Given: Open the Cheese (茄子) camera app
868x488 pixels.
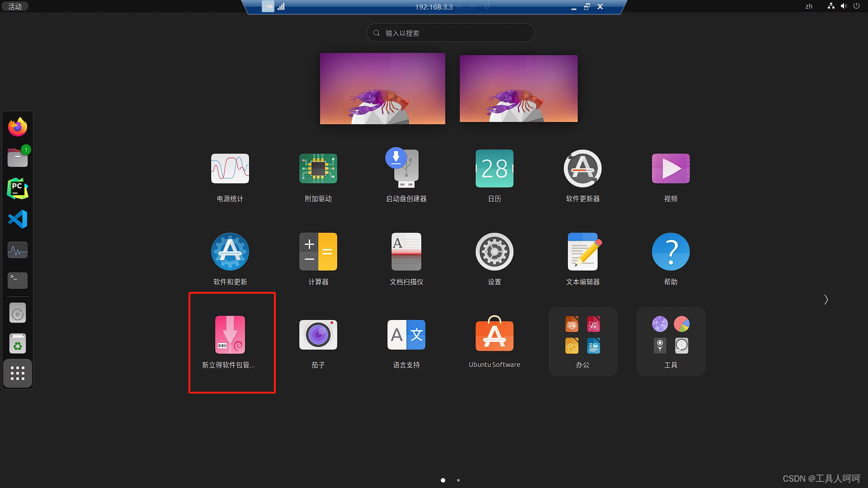Looking at the screenshot, I should tap(318, 335).
